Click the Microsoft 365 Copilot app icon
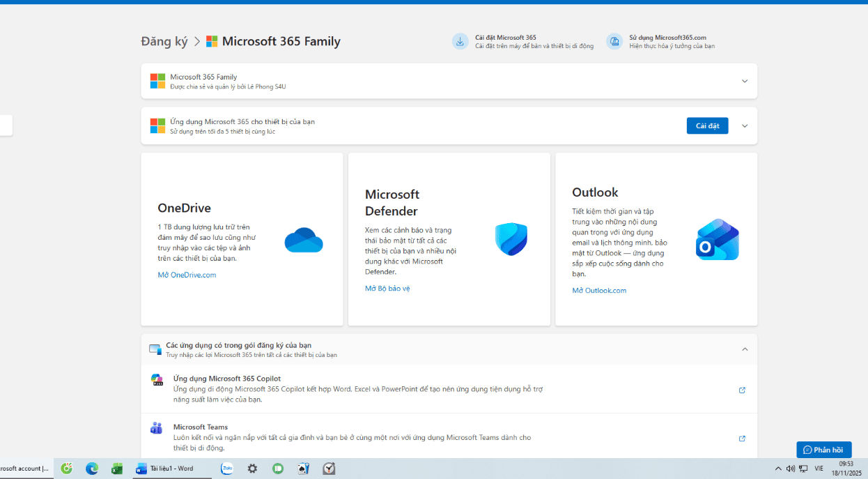868x479 pixels. 157,380
